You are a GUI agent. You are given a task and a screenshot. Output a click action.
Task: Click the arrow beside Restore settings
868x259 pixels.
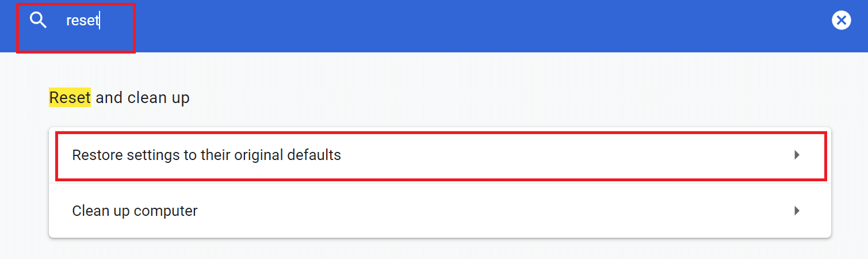coord(797,155)
